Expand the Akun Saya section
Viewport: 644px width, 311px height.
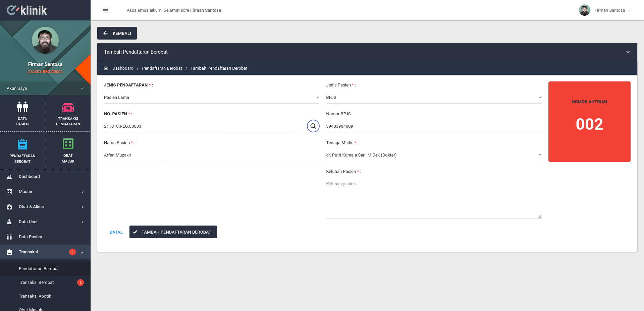[45, 88]
